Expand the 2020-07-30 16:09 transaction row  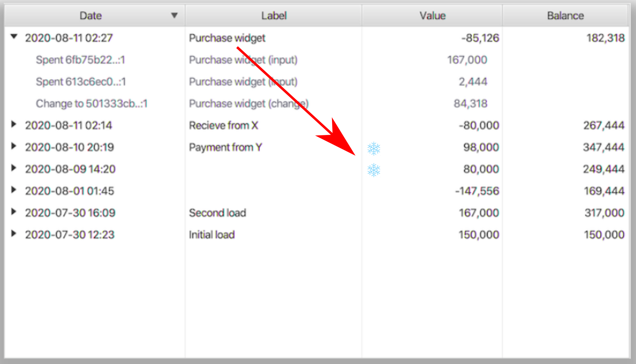coord(13,212)
